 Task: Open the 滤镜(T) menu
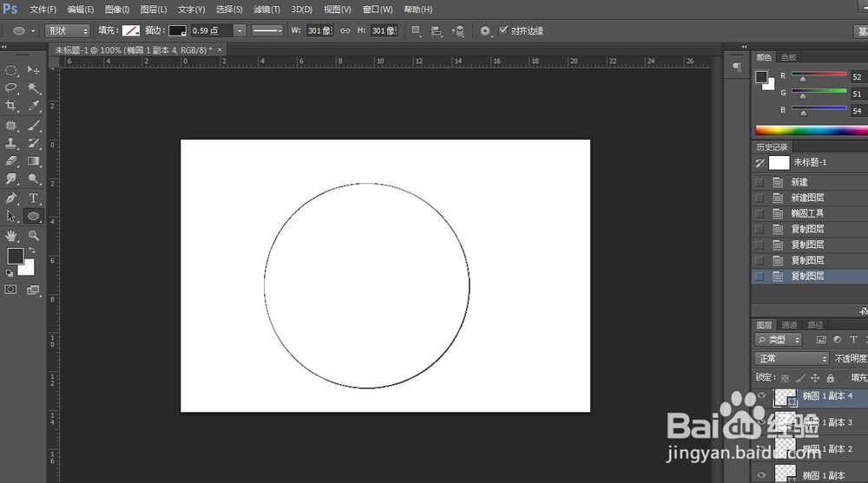(266, 10)
